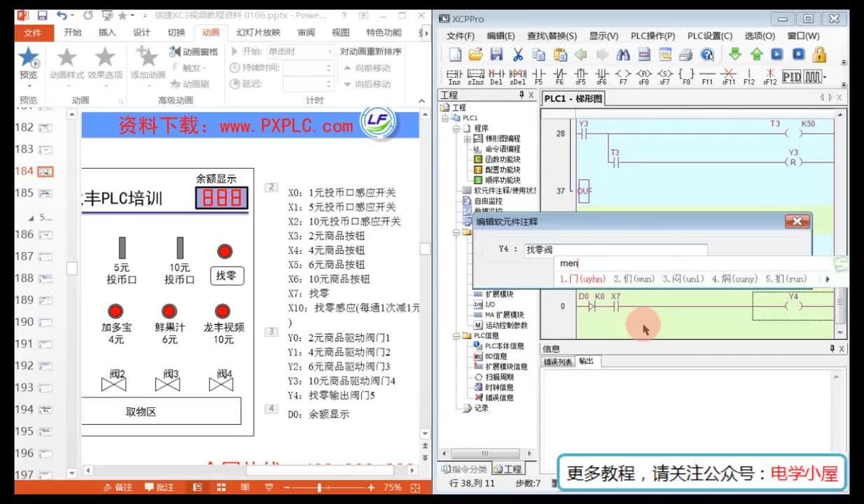
Task: Open Find with the binoculars icon
Action: [x=623, y=55]
